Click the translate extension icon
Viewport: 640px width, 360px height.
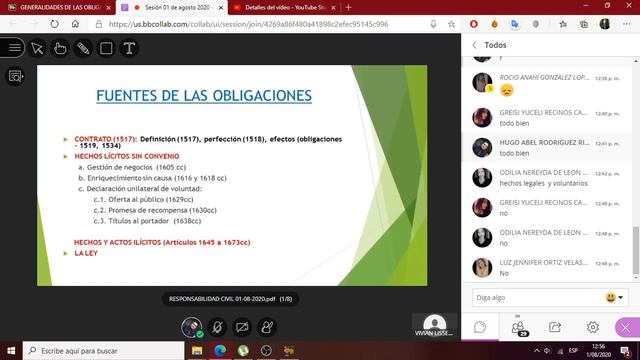(x=515, y=24)
